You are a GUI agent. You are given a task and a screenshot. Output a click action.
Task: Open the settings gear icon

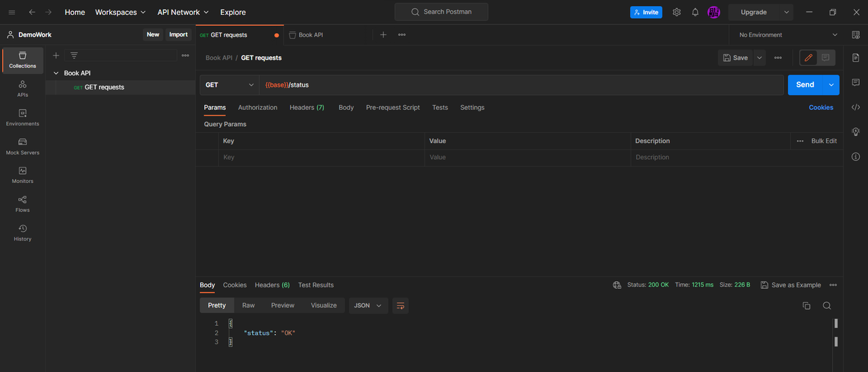(676, 12)
